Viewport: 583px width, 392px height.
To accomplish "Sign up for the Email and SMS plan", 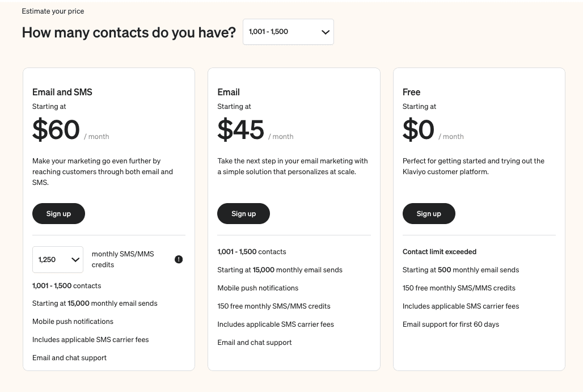I will (58, 213).
